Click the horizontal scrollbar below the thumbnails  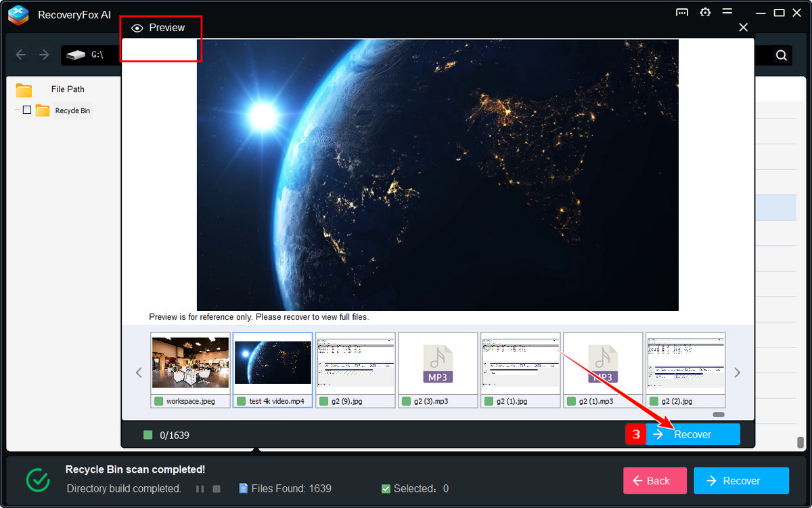tap(719, 413)
